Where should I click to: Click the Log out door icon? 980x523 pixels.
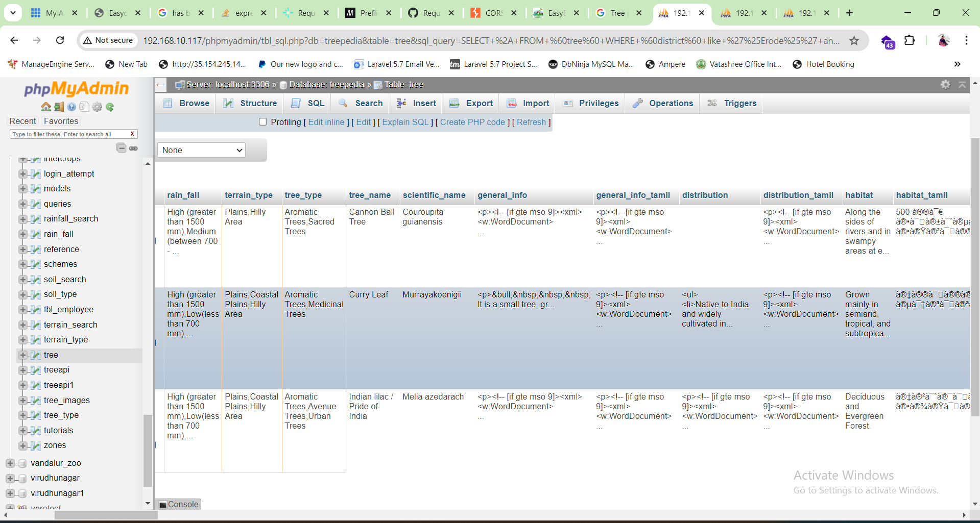59,107
